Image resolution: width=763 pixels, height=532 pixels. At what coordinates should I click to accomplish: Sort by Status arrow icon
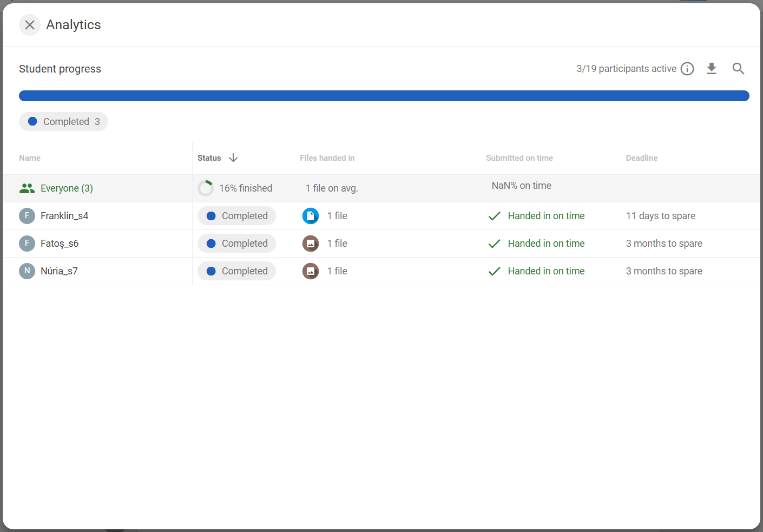(233, 158)
